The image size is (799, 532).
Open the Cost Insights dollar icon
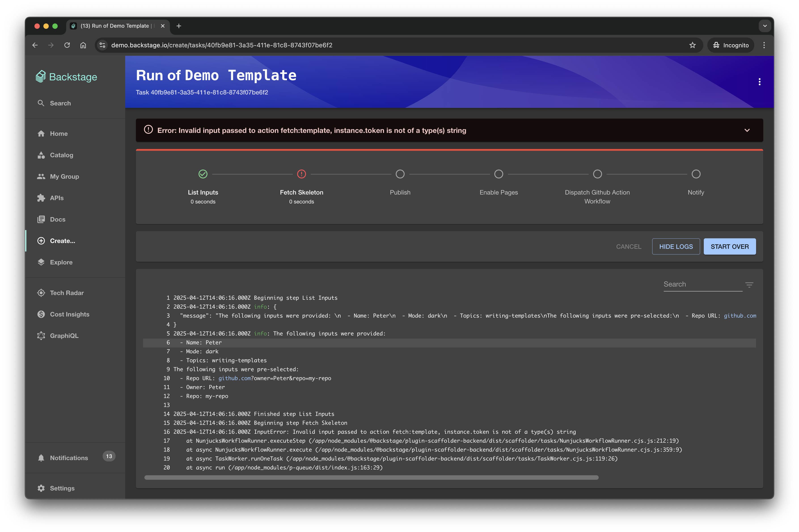point(41,314)
